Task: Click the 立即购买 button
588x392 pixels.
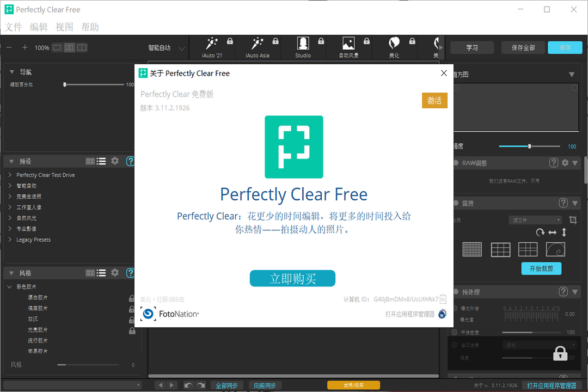Action: tap(292, 278)
